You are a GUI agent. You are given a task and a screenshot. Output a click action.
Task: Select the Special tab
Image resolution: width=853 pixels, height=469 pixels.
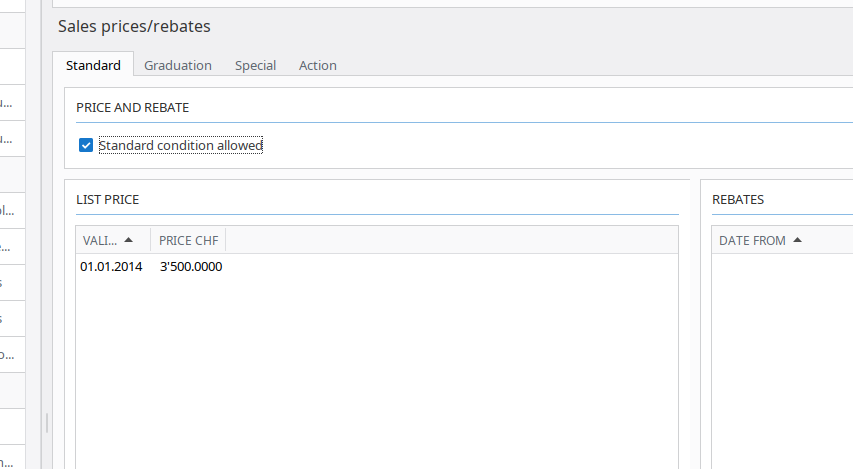pos(255,65)
